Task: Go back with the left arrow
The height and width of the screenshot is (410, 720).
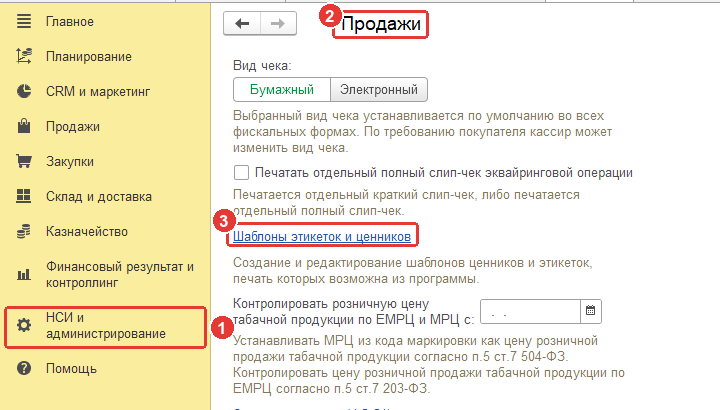Action: point(242,23)
